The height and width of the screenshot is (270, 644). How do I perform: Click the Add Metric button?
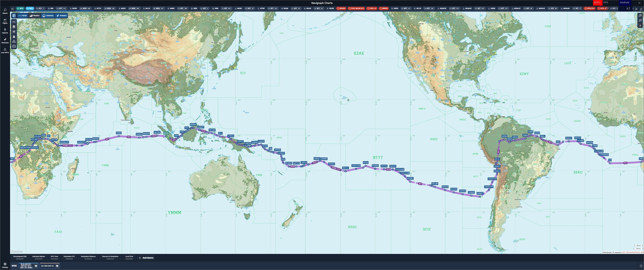(146, 258)
